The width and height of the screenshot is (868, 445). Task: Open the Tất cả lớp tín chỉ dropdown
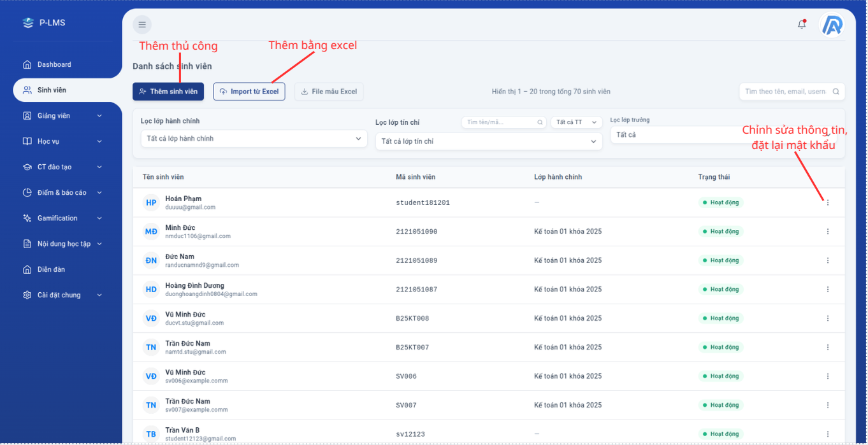tap(489, 141)
